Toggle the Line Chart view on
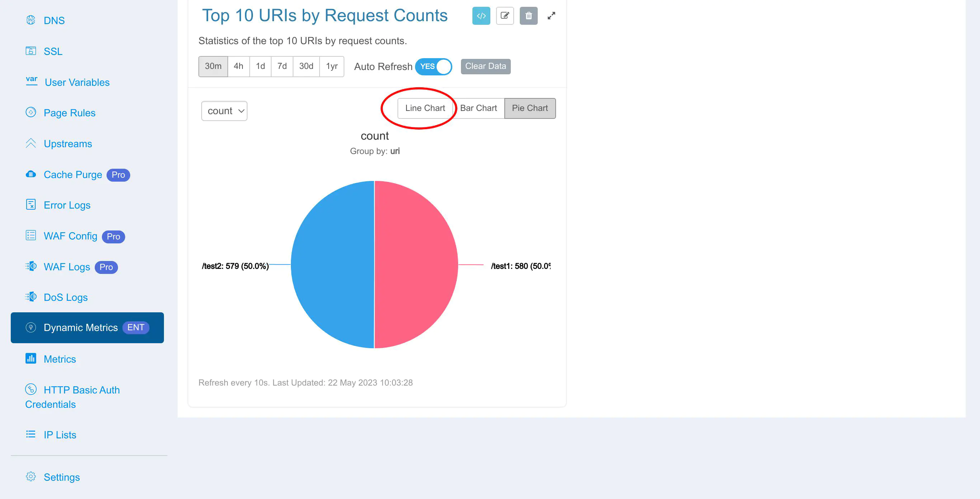The height and width of the screenshot is (499, 980). click(425, 108)
